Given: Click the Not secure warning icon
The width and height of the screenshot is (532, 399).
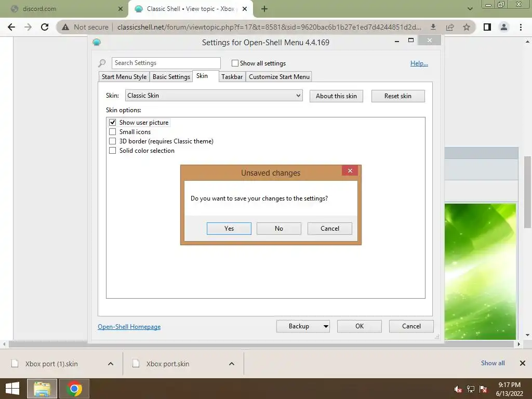Looking at the screenshot, I should (65, 27).
